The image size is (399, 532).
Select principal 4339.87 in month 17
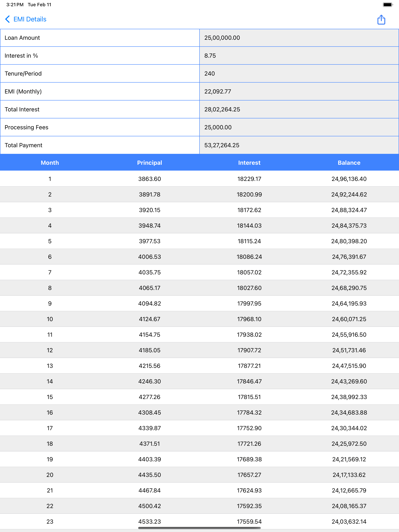(149, 428)
